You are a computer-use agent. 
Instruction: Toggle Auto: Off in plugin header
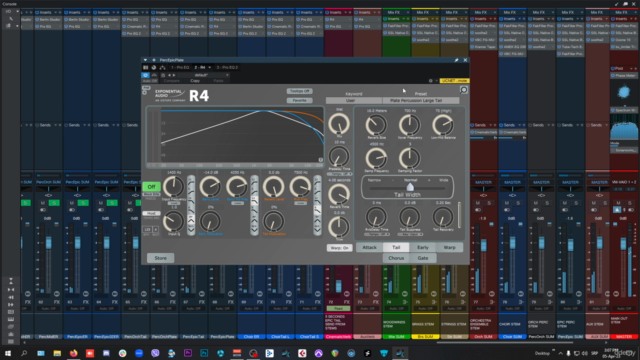[x=149, y=81]
